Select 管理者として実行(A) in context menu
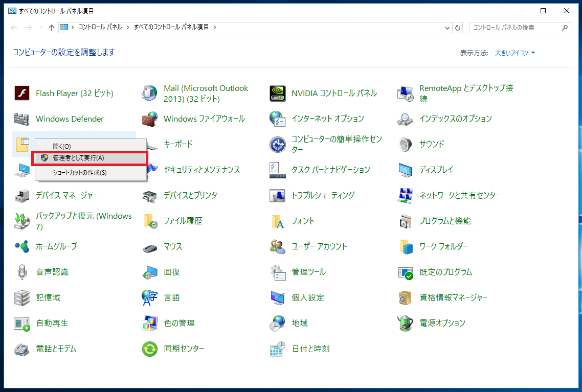This screenshot has width=582, height=392. click(x=91, y=158)
